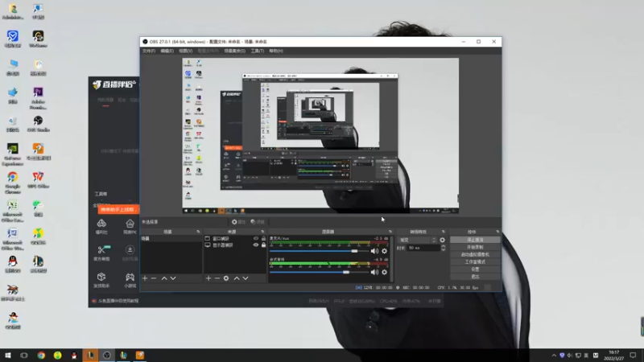Hide the 显示器捕获 source with eye icon
The width and height of the screenshot is (644, 362).
click(256, 245)
